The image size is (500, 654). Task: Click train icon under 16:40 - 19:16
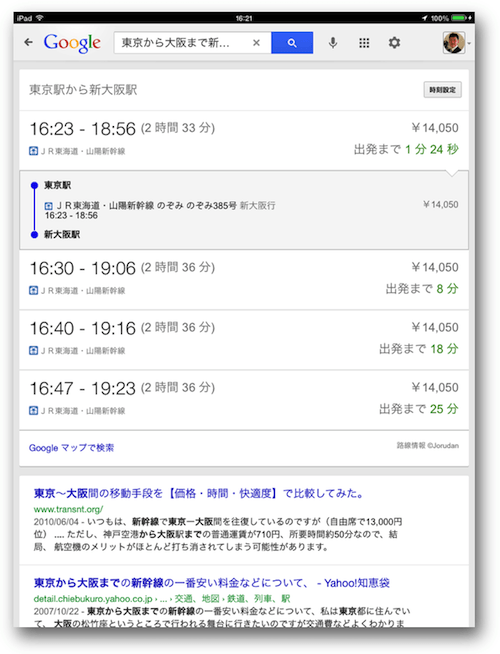(x=33, y=350)
